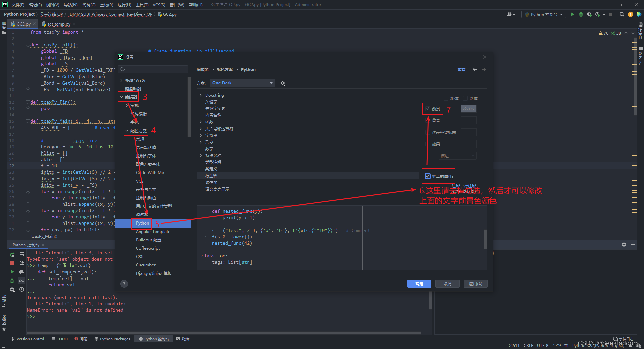
Task: Open the 描边 effect type dropdown
Action: [458, 156]
